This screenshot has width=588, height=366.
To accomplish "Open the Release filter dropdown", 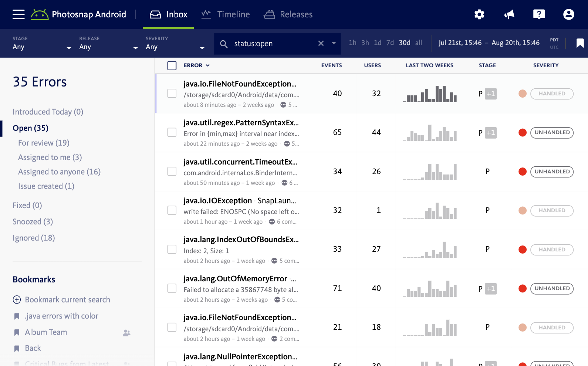I will click(x=108, y=43).
